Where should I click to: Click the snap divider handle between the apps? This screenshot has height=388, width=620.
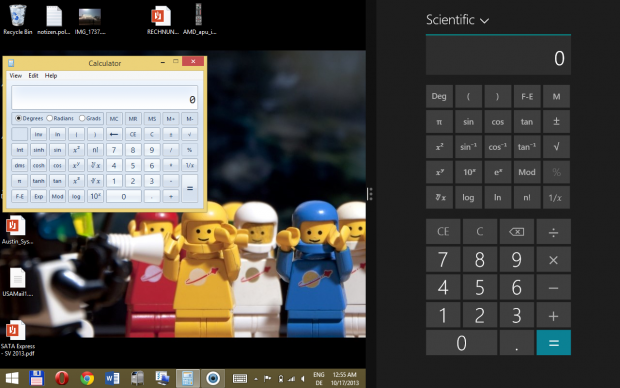(369, 194)
